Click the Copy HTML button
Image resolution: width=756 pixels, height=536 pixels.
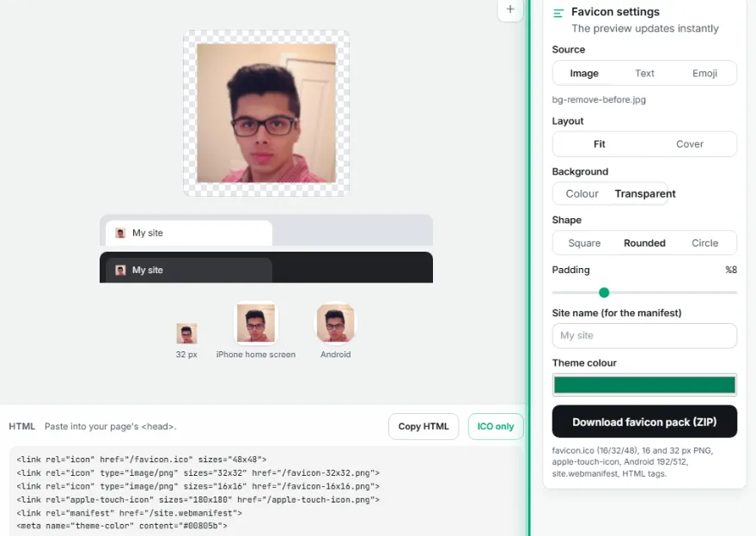(424, 427)
